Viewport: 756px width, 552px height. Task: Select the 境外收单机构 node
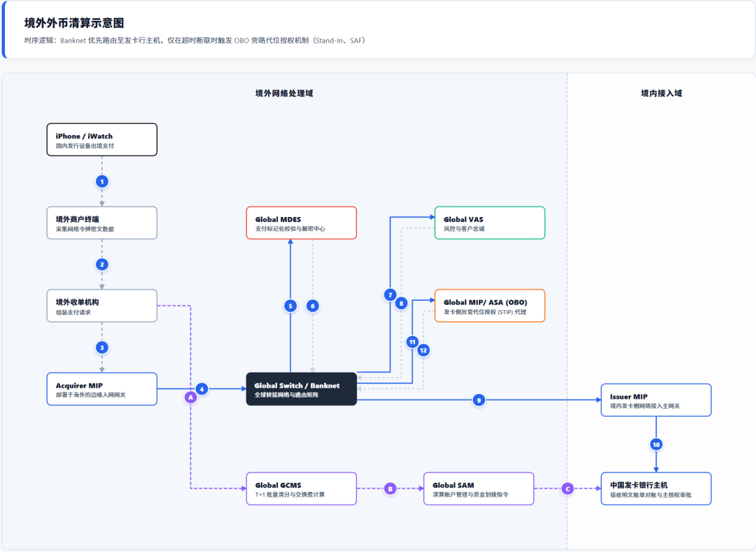[101, 306]
